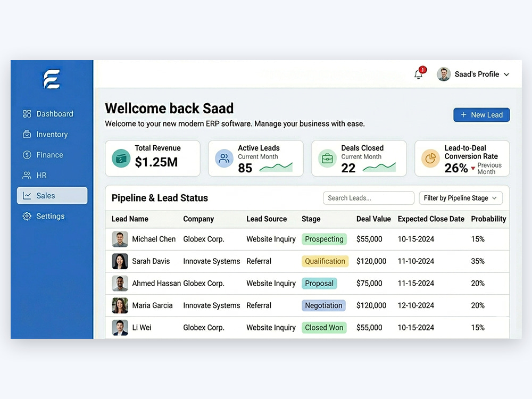The image size is (532, 399).
Task: Click the Active Leads trend sparkline
Action: point(276,167)
